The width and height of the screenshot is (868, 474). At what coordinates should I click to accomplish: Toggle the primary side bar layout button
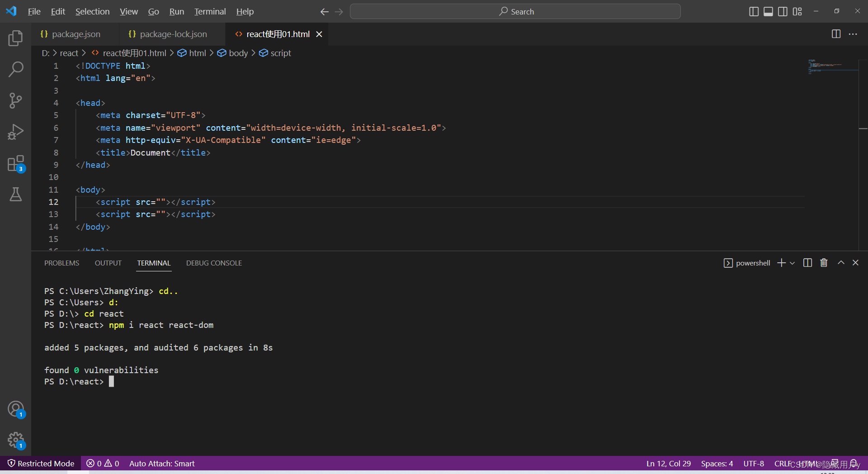[x=754, y=11]
